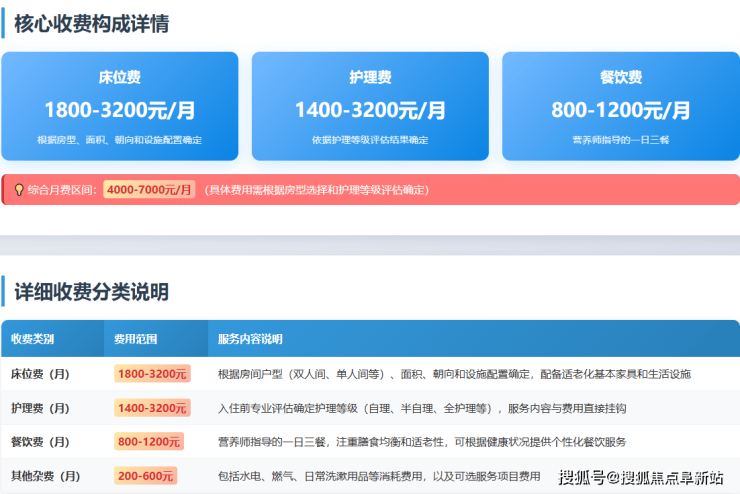Select the 餐饮费 blue pricing card
Image resolution: width=740 pixels, height=494 pixels.
tap(620, 106)
